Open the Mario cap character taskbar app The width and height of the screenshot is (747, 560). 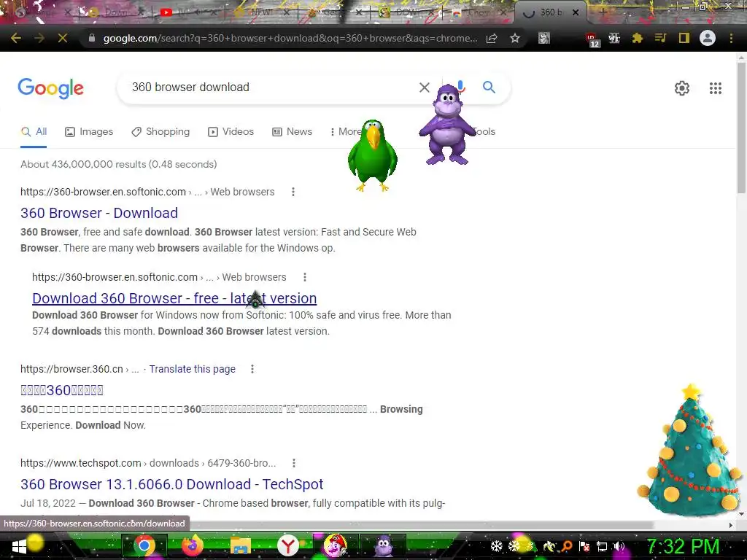(336, 545)
